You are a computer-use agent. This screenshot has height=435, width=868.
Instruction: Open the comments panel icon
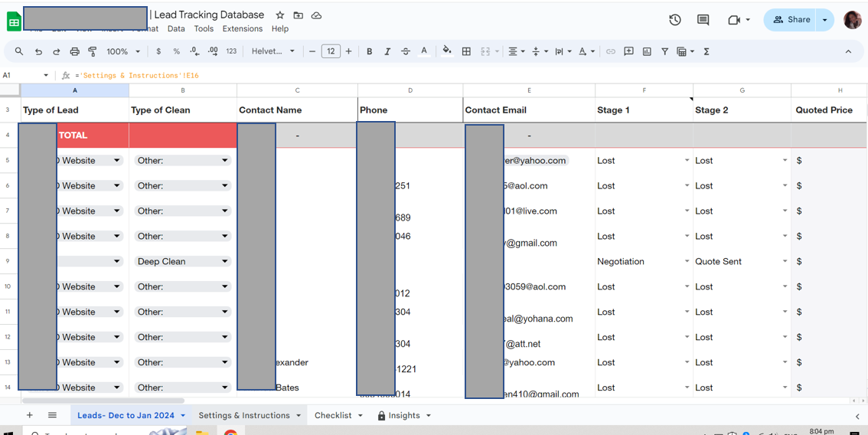click(x=703, y=20)
